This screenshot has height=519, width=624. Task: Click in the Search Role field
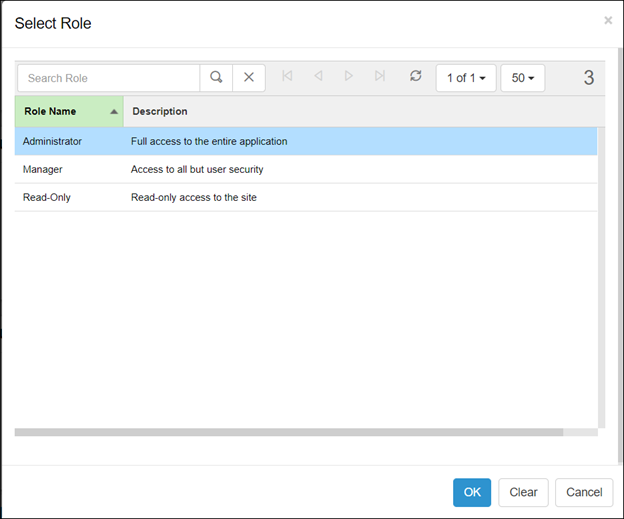108,78
